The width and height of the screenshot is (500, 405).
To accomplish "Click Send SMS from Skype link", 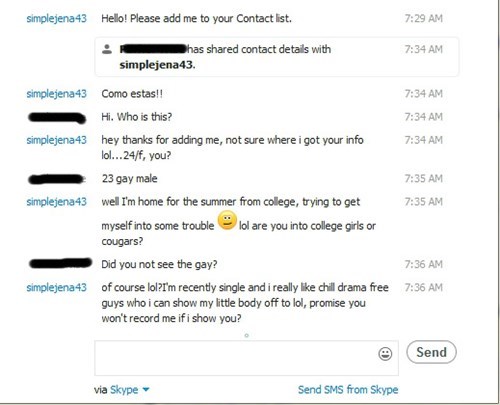I will pyautogui.click(x=348, y=389).
